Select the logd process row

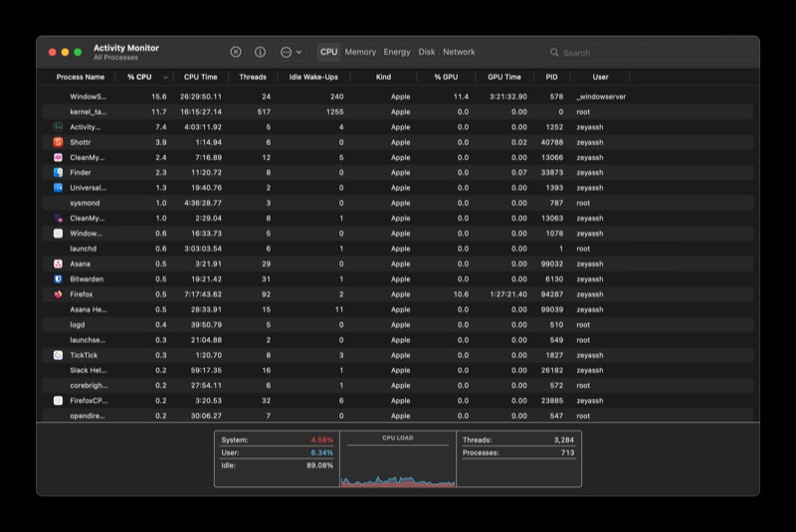pyautogui.click(x=397, y=324)
